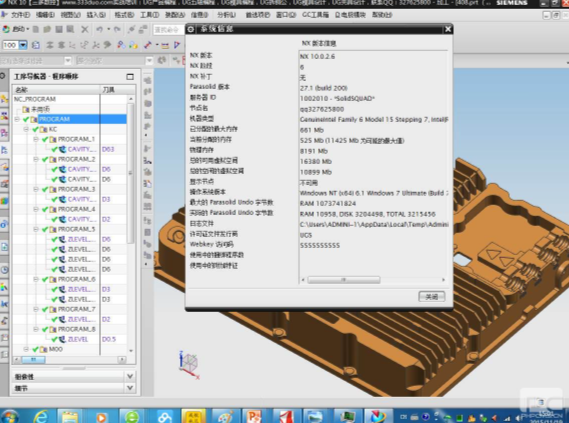This screenshot has width=569, height=423.
Task: Click the Windows Start orb
Action: pos(10,416)
